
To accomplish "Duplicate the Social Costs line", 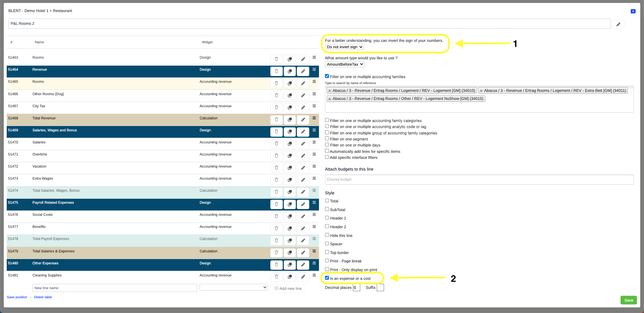I will tap(289, 216).
